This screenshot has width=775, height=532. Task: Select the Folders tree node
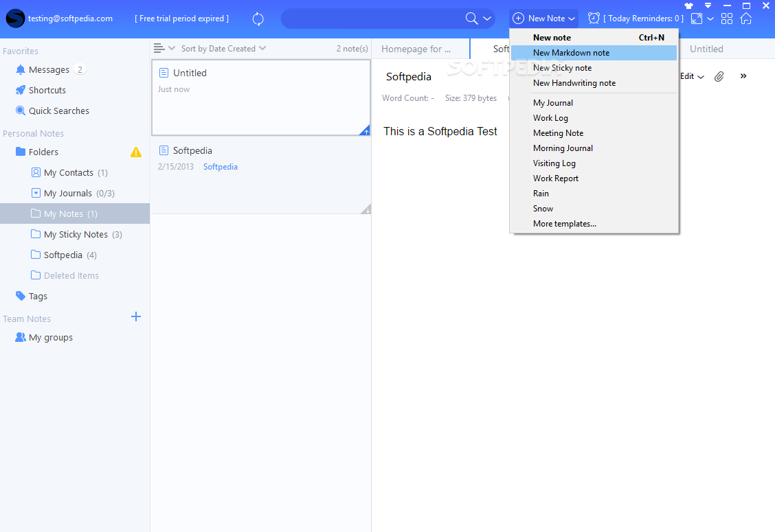[x=43, y=152]
